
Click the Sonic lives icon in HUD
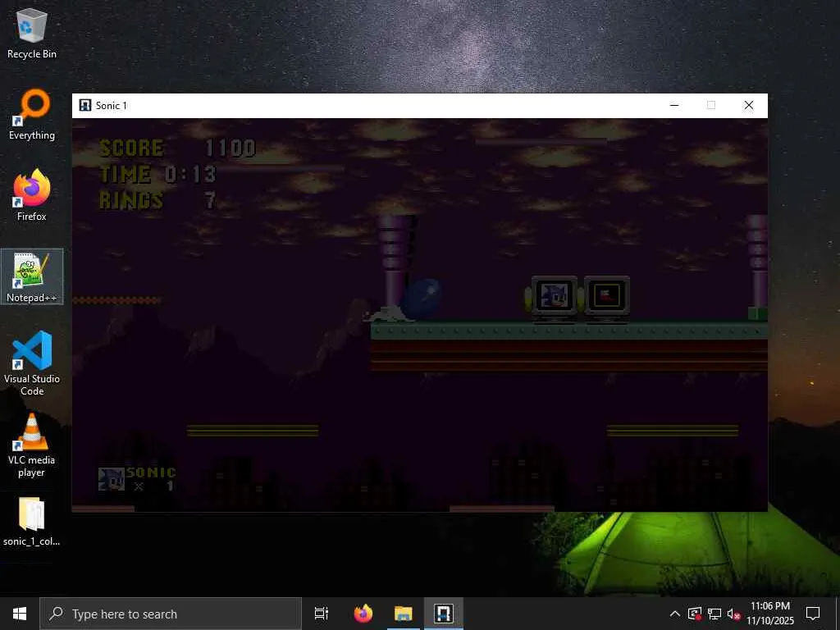click(x=111, y=479)
